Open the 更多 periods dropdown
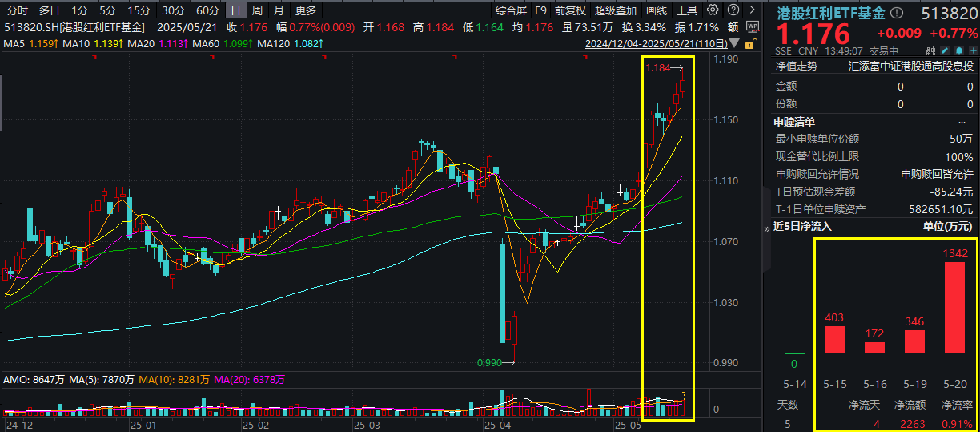 coord(305,10)
